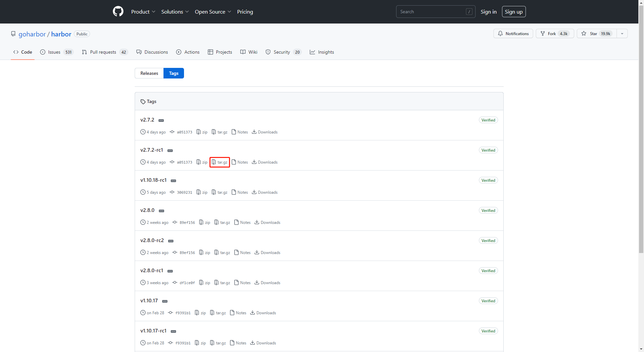
Task: Open Downloads for tag v1.10.17
Action: pyautogui.click(x=263, y=313)
